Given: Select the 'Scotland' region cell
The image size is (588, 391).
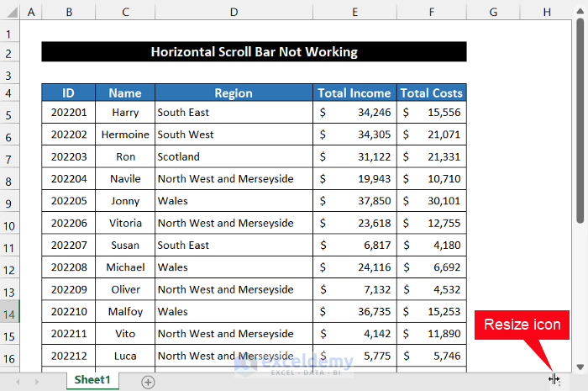Looking at the screenshot, I should coord(234,156).
